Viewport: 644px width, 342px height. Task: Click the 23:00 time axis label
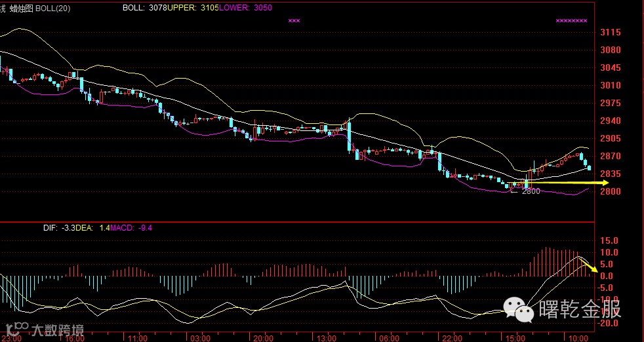click(x=12, y=338)
